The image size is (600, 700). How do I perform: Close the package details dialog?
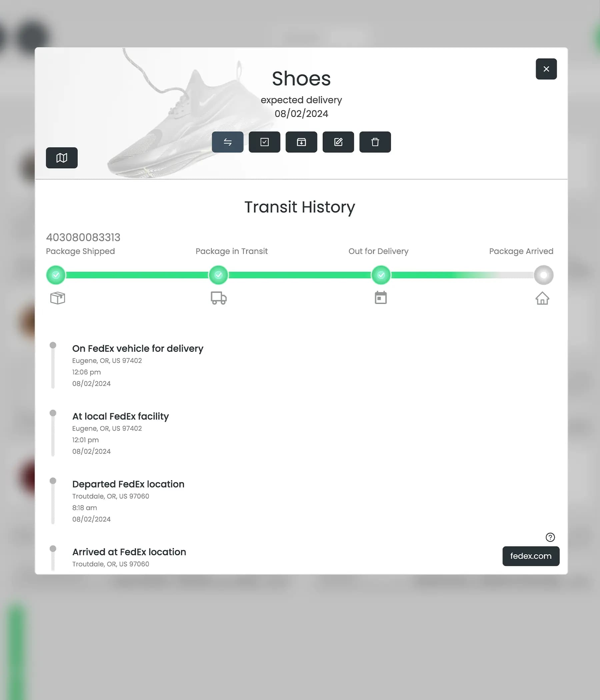coord(546,69)
